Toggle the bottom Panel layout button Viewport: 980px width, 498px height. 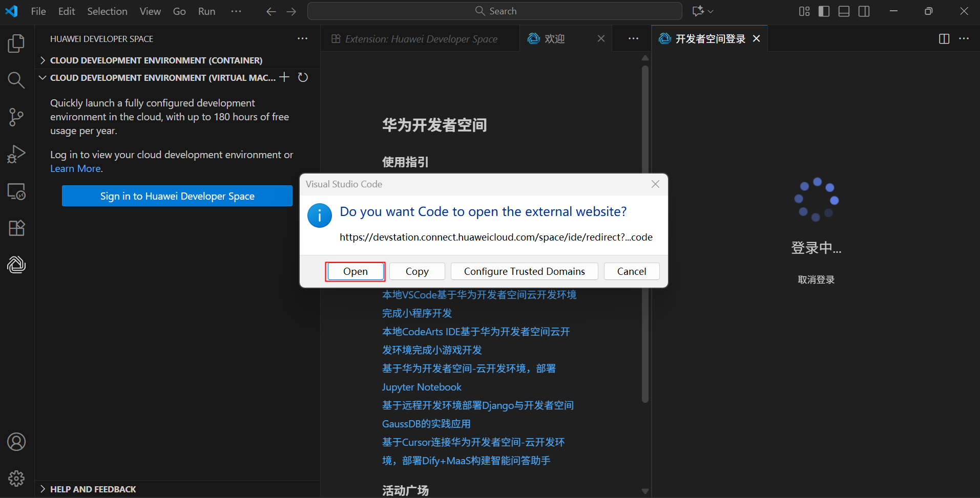pos(844,11)
